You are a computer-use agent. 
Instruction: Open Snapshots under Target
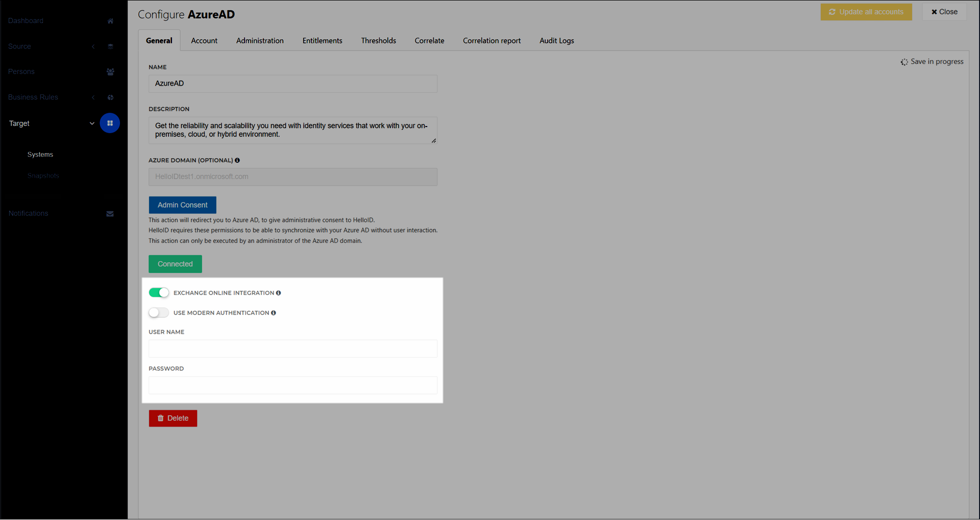coord(43,176)
